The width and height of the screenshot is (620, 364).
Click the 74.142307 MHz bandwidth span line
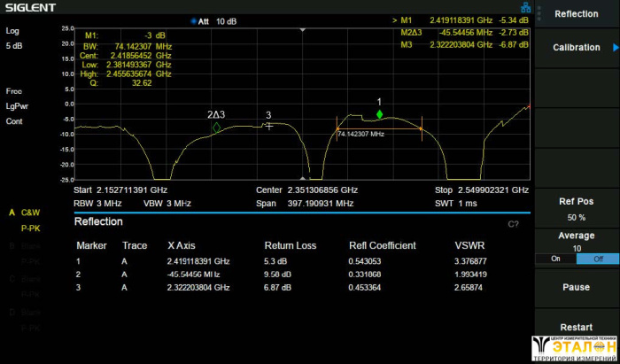pyautogui.click(x=378, y=129)
